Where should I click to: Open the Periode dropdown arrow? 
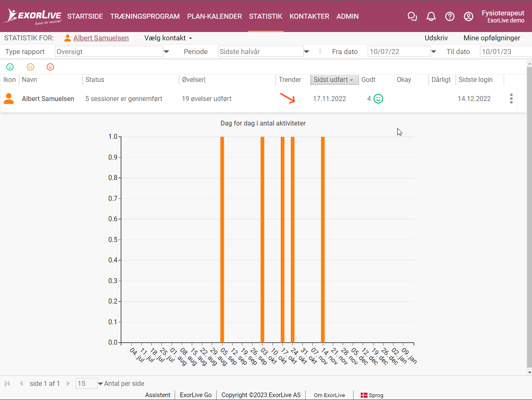(307, 52)
